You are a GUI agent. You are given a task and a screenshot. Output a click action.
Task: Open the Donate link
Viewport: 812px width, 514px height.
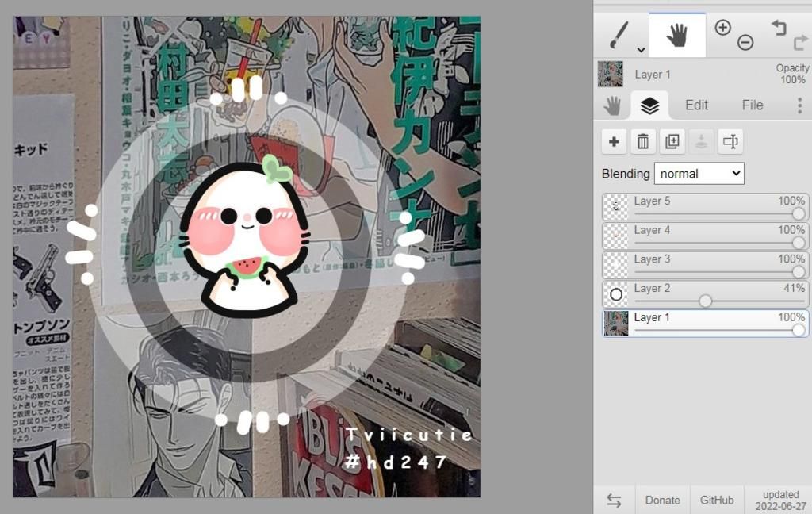(x=662, y=500)
